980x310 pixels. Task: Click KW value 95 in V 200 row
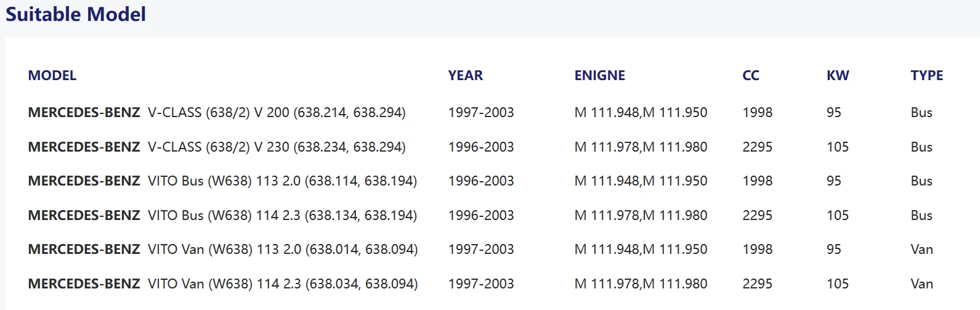pyautogui.click(x=834, y=113)
